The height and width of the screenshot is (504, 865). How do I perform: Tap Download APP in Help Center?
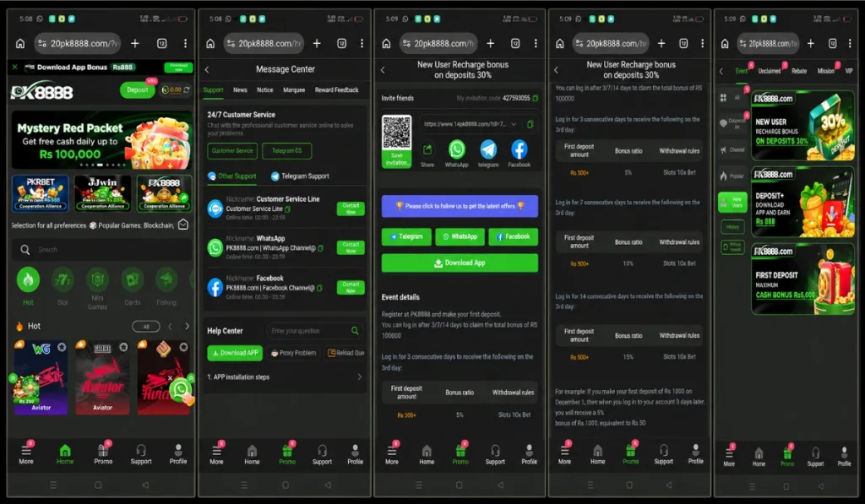[x=235, y=353]
